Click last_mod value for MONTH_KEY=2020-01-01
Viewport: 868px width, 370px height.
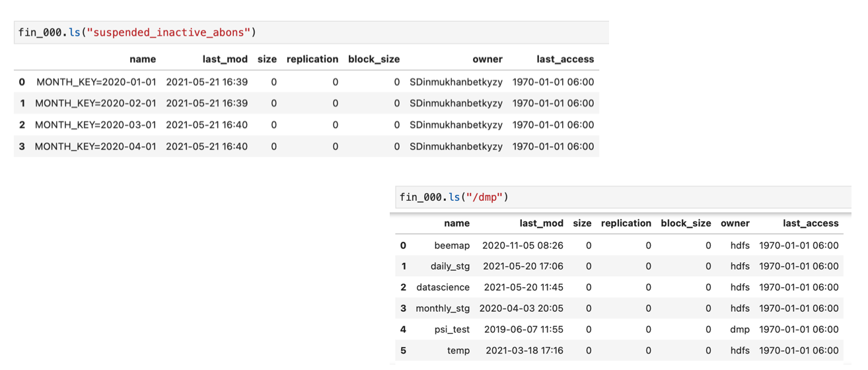pos(207,82)
